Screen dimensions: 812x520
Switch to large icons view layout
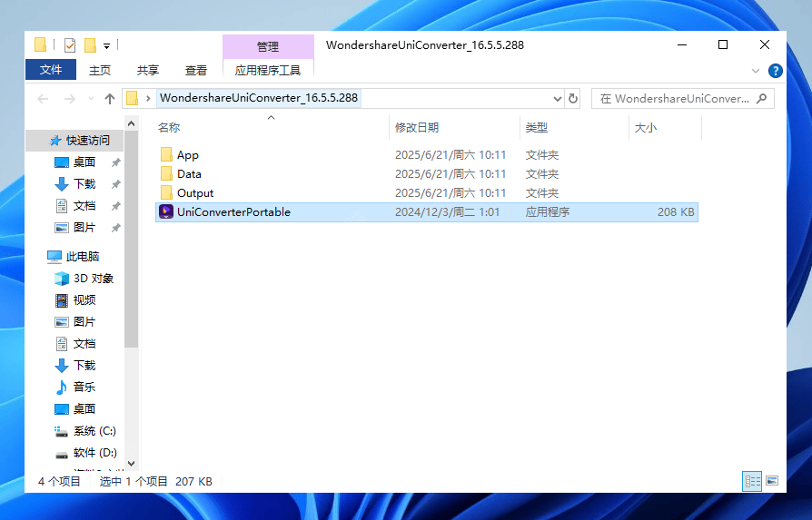click(x=772, y=481)
